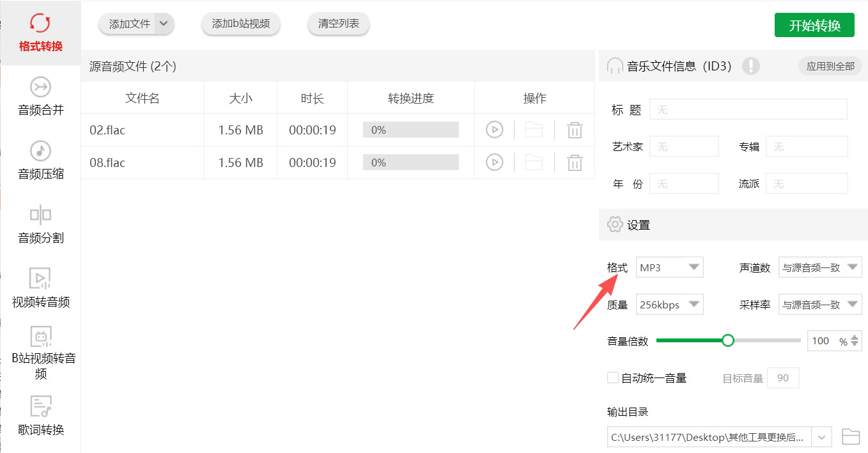
Task: Click the 转换进度 column header
Action: point(411,98)
